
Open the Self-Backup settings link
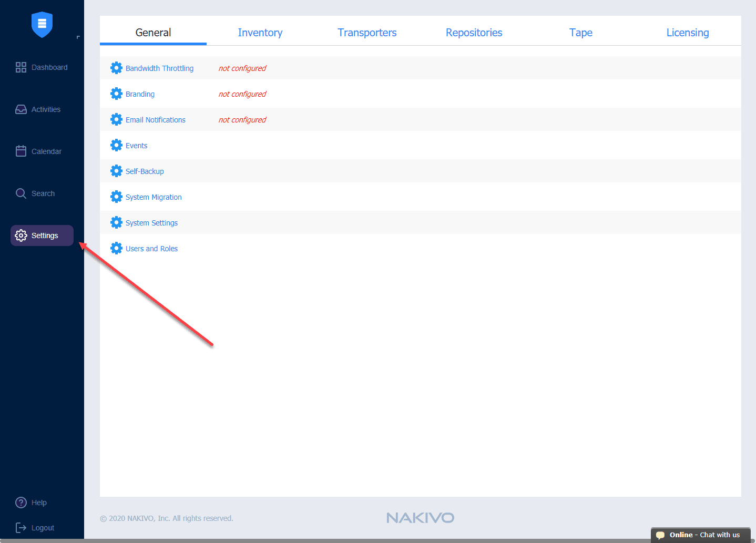pos(145,171)
